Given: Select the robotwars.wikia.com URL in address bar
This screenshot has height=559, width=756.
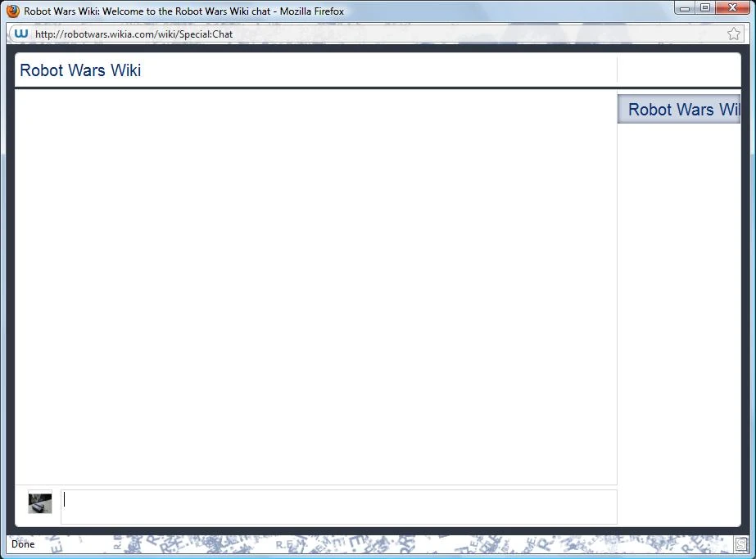Looking at the screenshot, I should (x=134, y=34).
